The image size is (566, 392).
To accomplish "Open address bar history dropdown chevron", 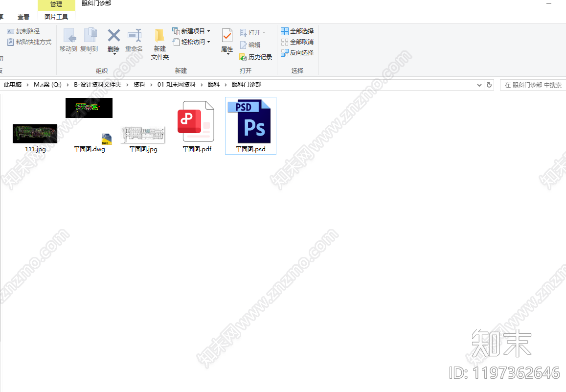I will click(479, 85).
